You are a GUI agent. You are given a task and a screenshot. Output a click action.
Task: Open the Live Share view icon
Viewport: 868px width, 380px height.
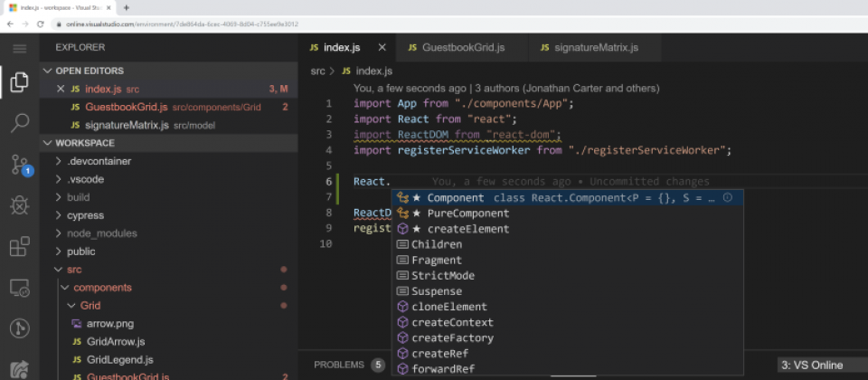(x=19, y=368)
